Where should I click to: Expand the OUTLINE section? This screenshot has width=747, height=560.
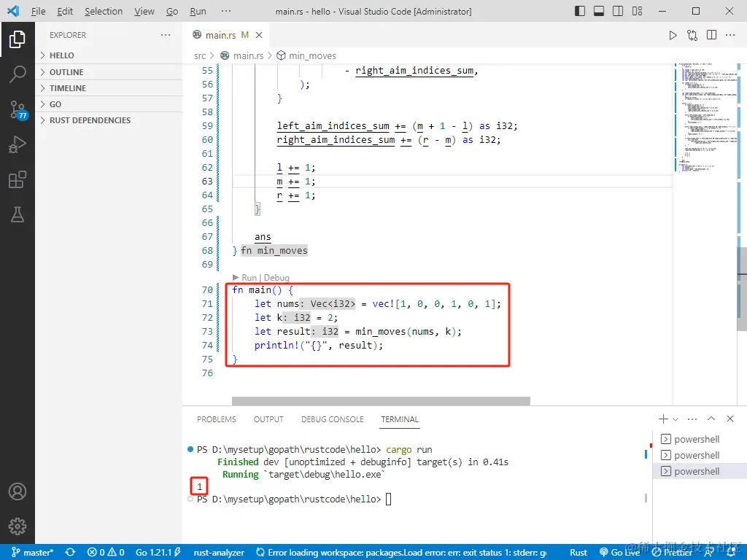pyautogui.click(x=109, y=72)
